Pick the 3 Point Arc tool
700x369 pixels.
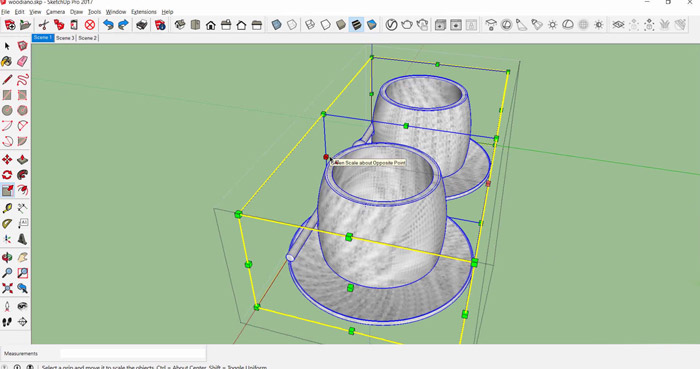pyautogui.click(x=7, y=141)
